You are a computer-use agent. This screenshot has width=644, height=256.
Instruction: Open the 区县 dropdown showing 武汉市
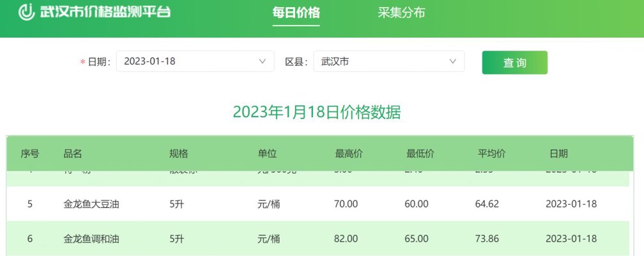389,61
